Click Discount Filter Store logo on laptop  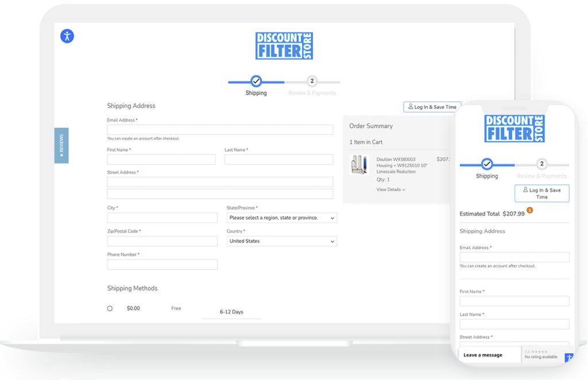click(284, 45)
